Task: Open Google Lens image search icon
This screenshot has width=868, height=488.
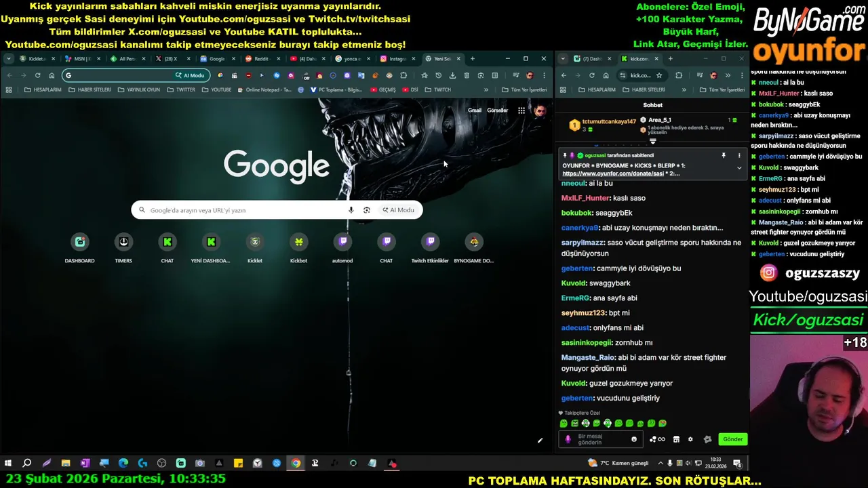Action: point(367,210)
